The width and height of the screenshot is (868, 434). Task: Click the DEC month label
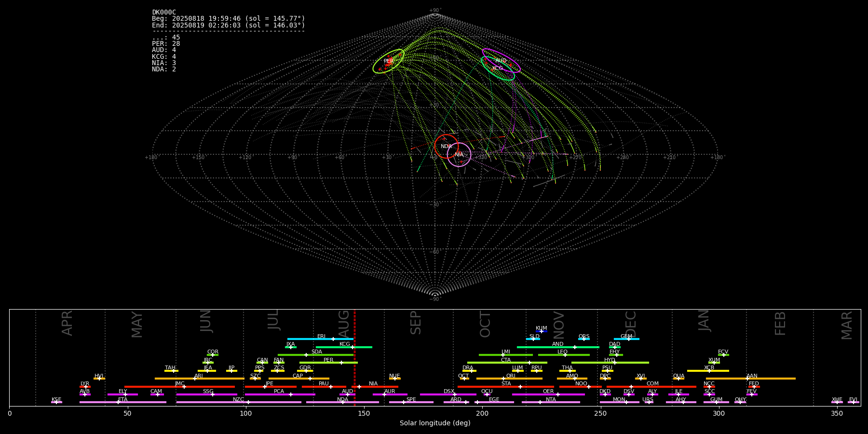click(x=631, y=324)
